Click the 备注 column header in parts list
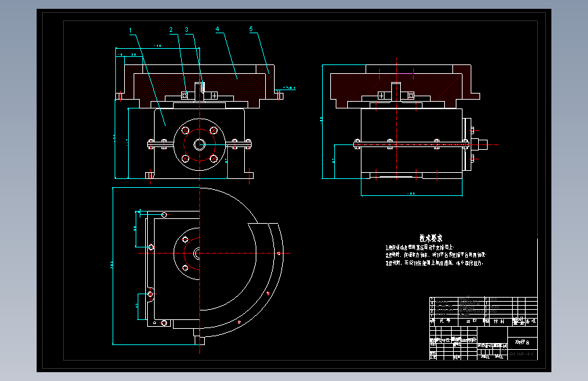The width and height of the screenshot is (588, 381). (530, 321)
